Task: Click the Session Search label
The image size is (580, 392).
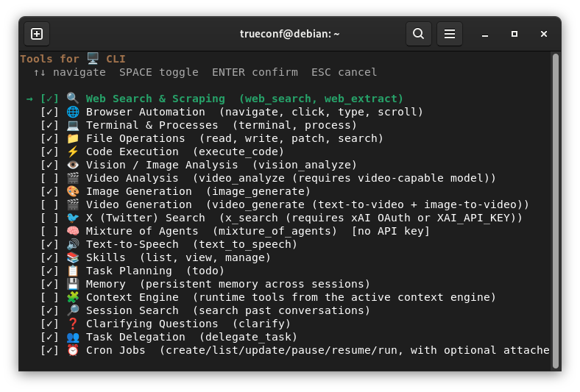Action: (x=132, y=310)
